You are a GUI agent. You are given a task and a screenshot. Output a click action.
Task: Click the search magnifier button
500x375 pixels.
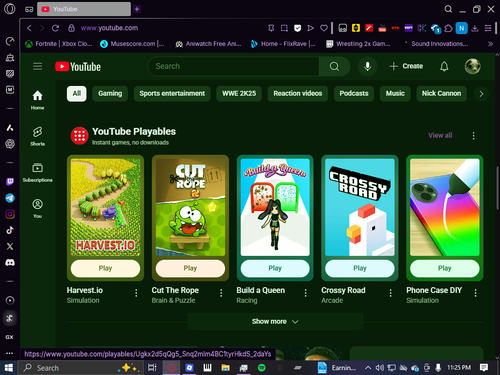click(x=334, y=66)
